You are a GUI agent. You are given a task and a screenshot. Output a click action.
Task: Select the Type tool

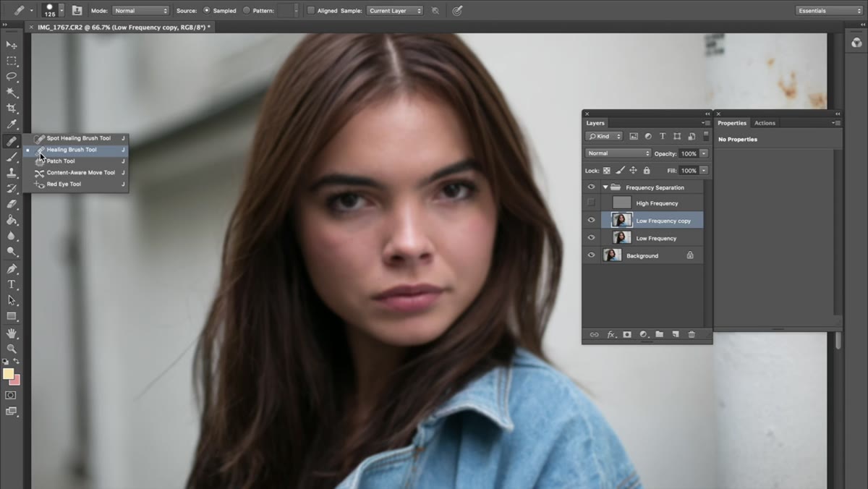(12, 284)
